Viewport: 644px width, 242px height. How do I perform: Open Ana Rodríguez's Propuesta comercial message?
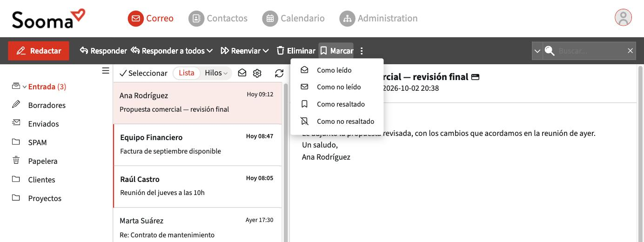[x=197, y=103]
